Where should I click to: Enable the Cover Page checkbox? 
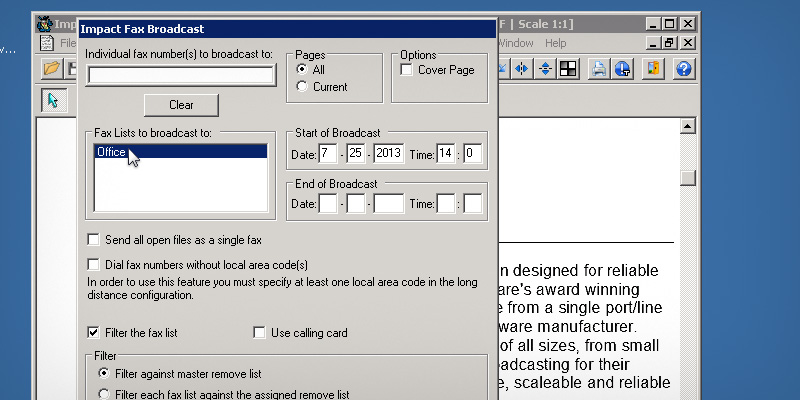[x=407, y=70]
